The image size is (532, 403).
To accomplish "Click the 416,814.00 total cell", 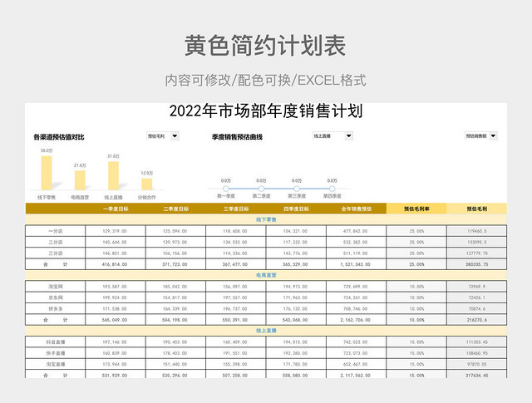I will click(115, 264).
